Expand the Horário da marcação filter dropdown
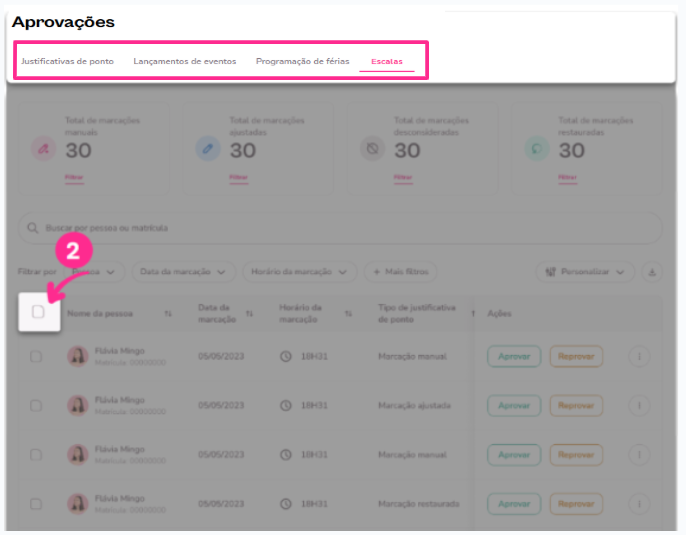Screen dimensions: 686x535 tap(300, 271)
